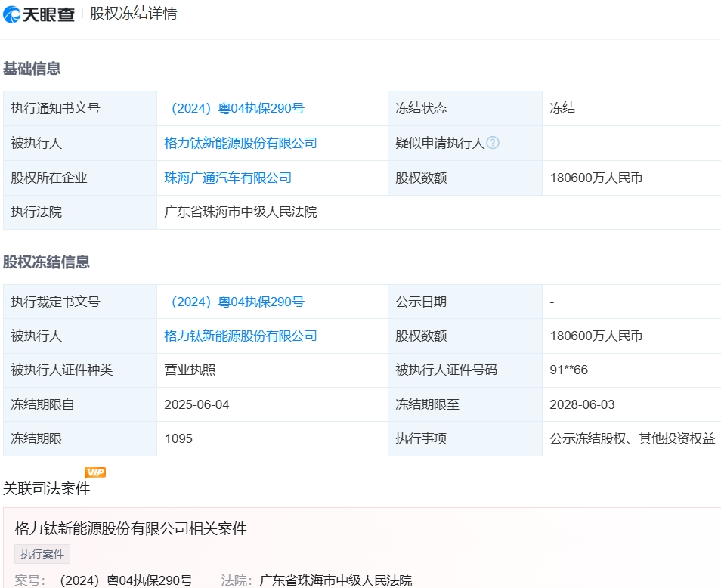Open 执行通知书文号 link (2024)粤04执保290号
The image size is (721, 588).
(237, 108)
